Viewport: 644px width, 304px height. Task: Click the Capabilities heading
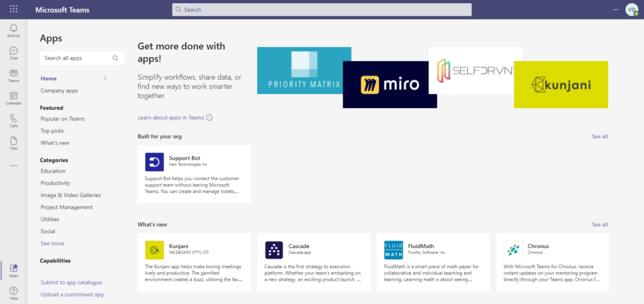55,261
